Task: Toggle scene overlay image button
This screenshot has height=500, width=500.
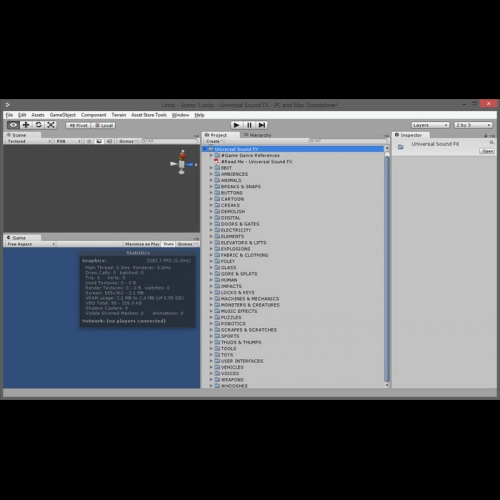Action: point(99,141)
